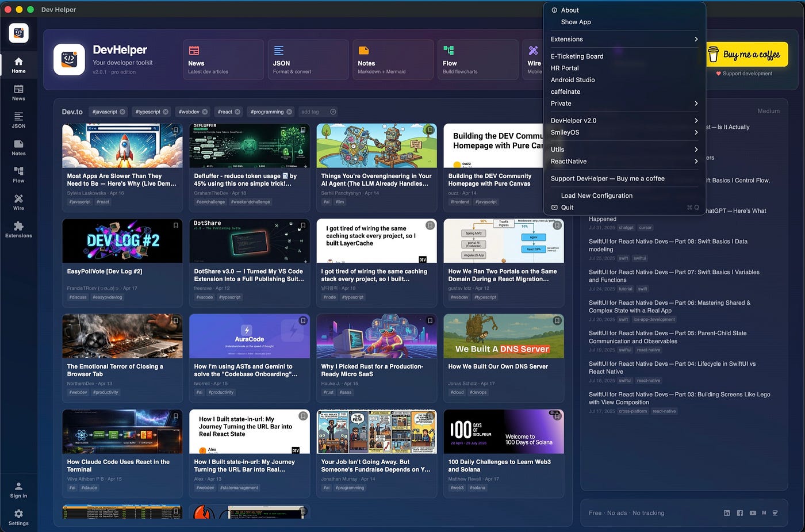Open the coffee cup icon in the footer

point(775,513)
